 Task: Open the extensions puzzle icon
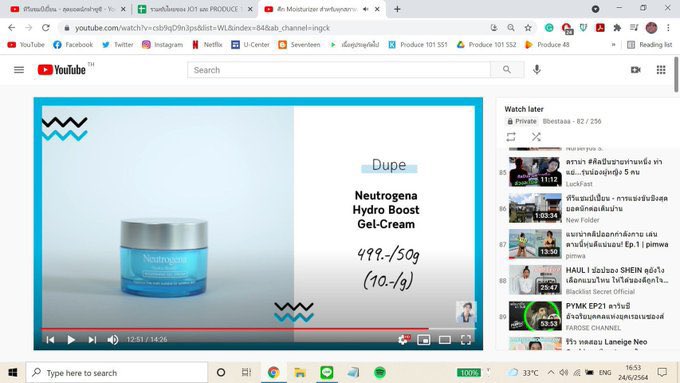tap(617, 28)
